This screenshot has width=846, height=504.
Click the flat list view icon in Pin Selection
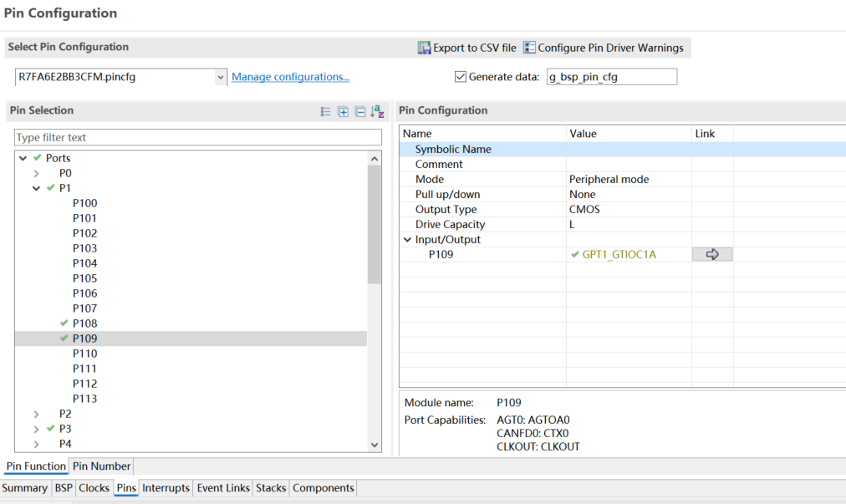325,112
